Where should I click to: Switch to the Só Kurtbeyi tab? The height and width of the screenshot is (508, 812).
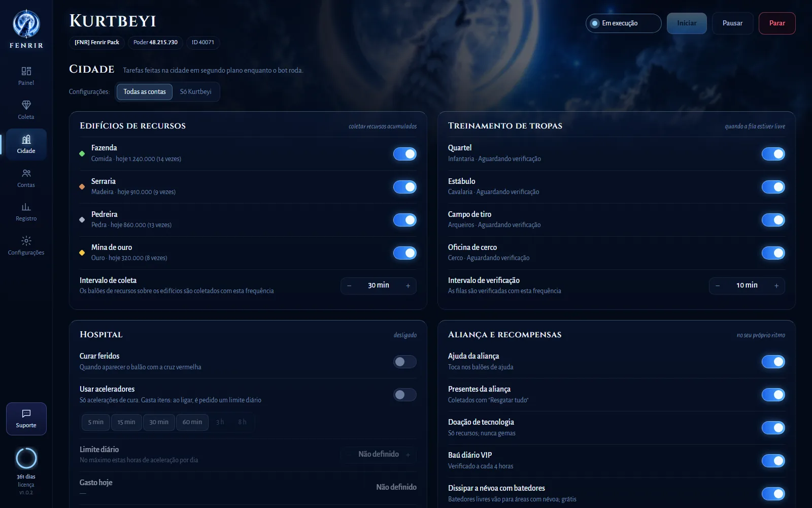click(196, 92)
